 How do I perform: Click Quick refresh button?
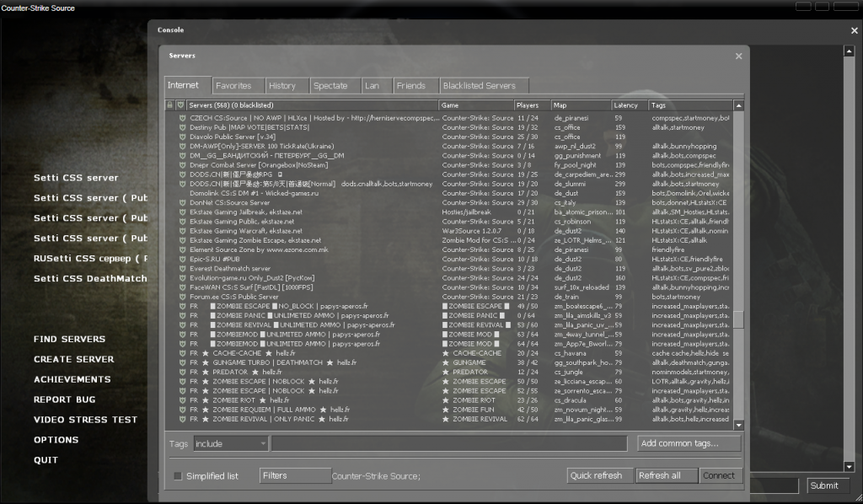(600, 475)
